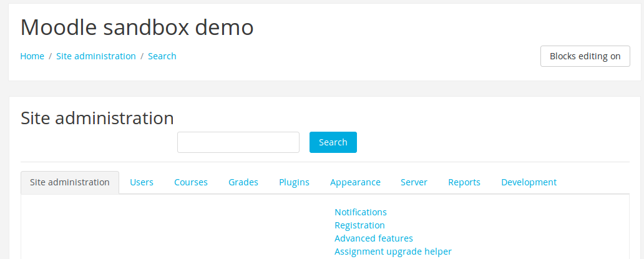Image resolution: width=644 pixels, height=259 pixels.
Task: Click the Search breadcrumb link
Action: tap(162, 56)
